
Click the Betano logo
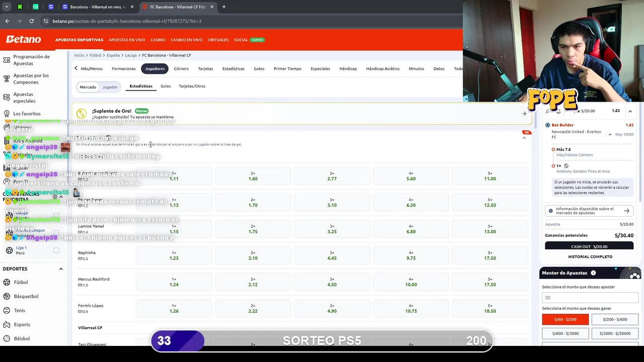pyautogui.click(x=23, y=39)
